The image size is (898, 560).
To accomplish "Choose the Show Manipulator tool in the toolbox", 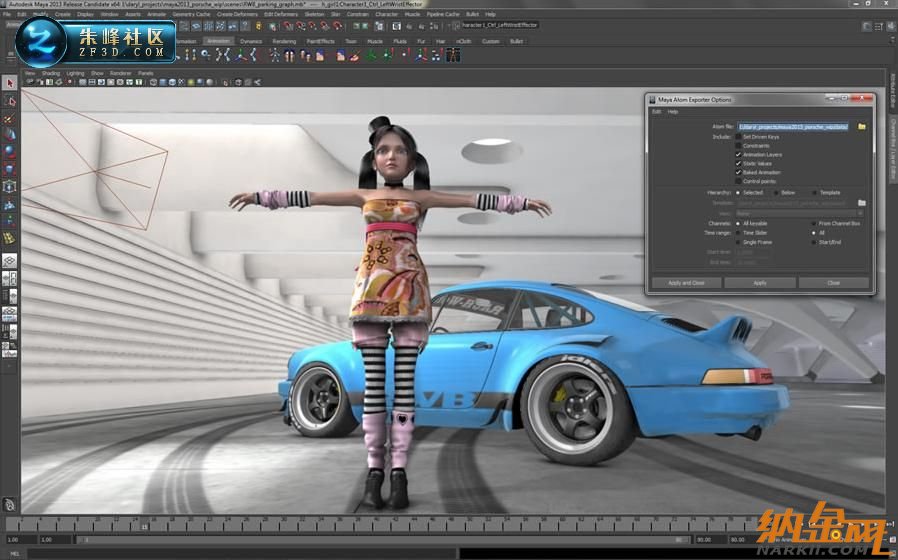I will pyautogui.click(x=10, y=220).
